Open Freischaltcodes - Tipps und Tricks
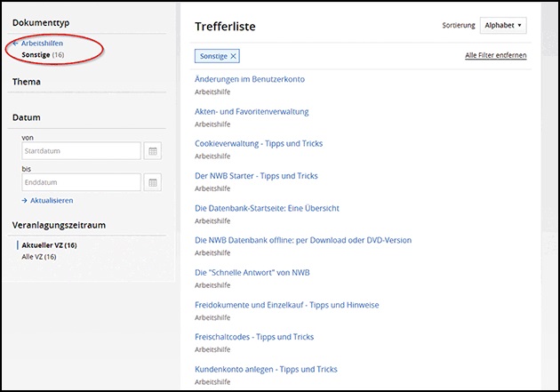Viewport: 560px width, 392px height. point(254,337)
